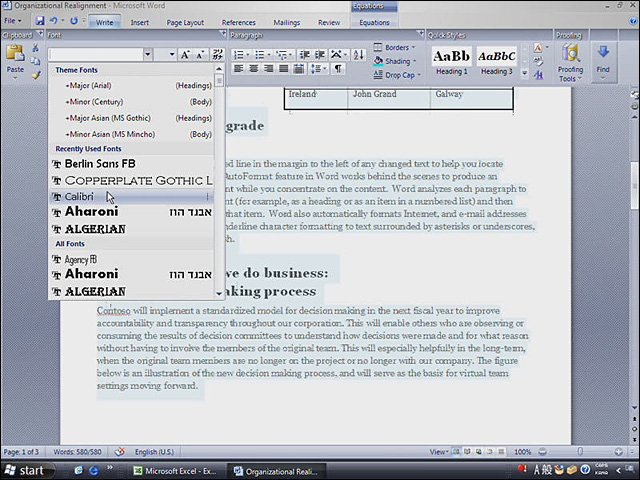
Task: Click the Decrease Indent icon
Action: (304, 54)
